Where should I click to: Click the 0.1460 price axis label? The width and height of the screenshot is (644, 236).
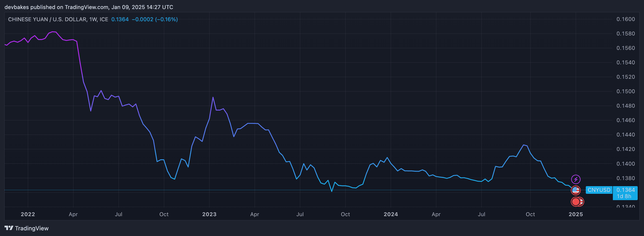[625, 120]
